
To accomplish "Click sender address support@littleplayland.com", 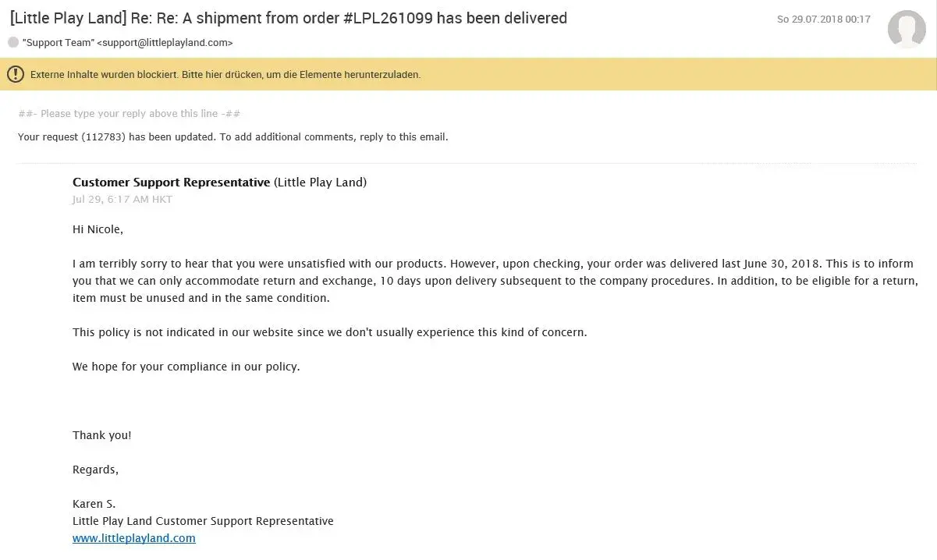I will click(165, 43).
